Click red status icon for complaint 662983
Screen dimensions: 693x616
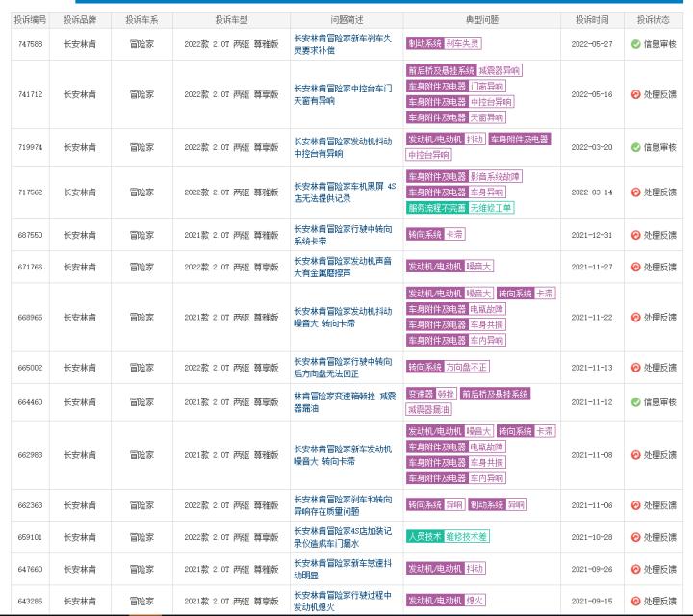click(635, 455)
